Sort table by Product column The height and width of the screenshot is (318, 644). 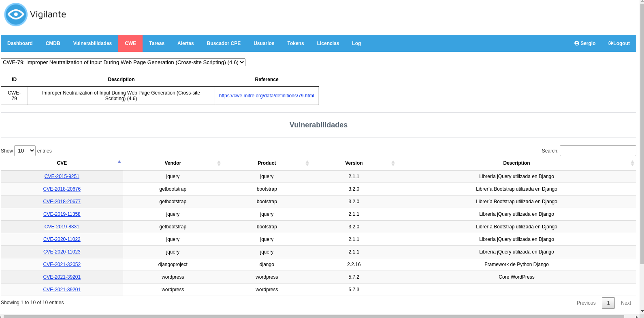click(x=267, y=163)
